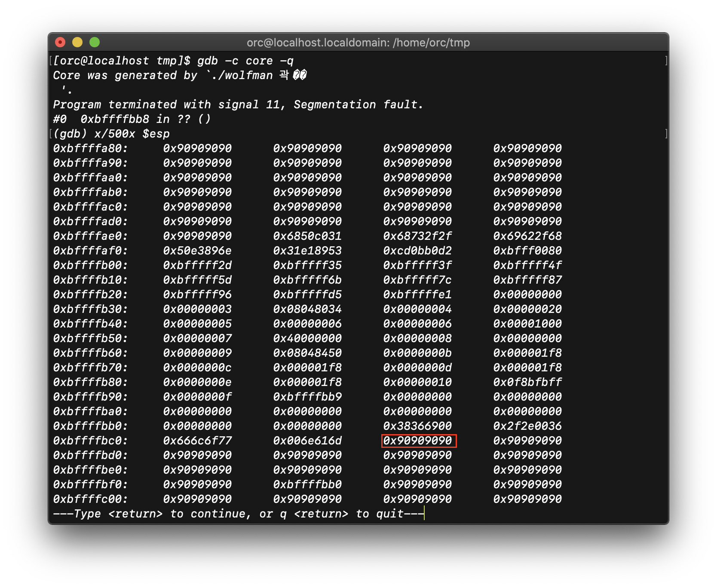
Task: Click value 0xcd0bb0d2
Action: point(417,251)
